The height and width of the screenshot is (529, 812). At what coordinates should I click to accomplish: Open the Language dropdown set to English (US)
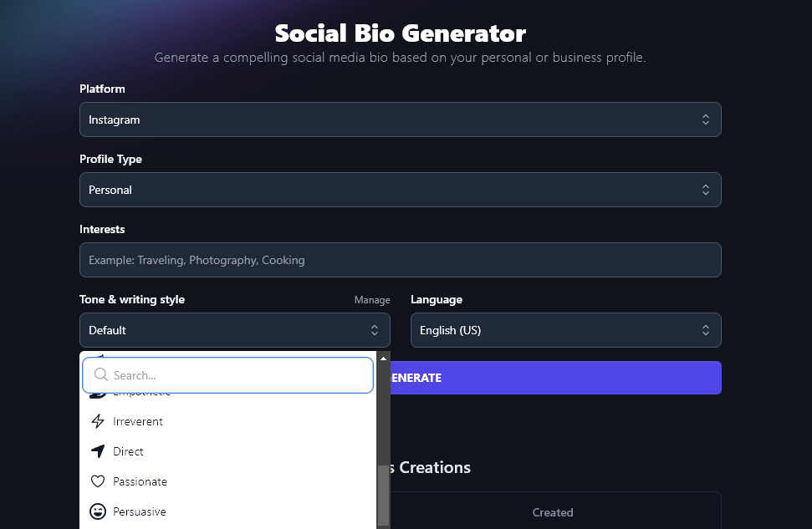[x=565, y=330]
